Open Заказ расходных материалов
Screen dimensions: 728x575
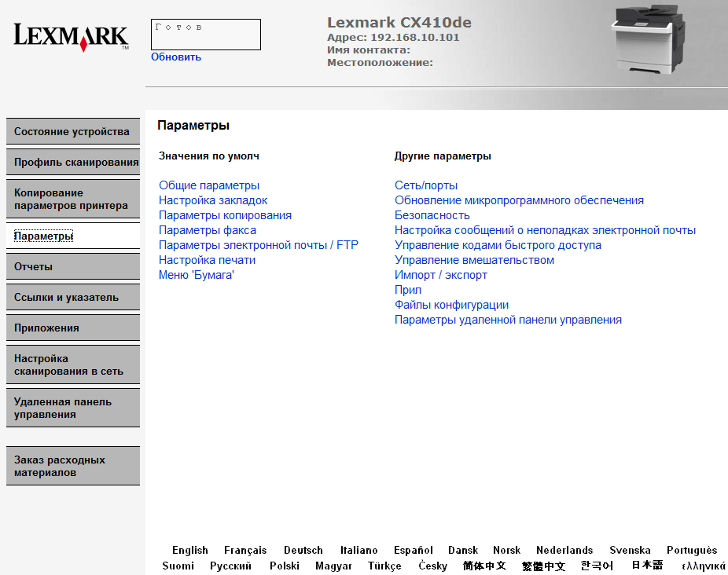click(x=73, y=466)
